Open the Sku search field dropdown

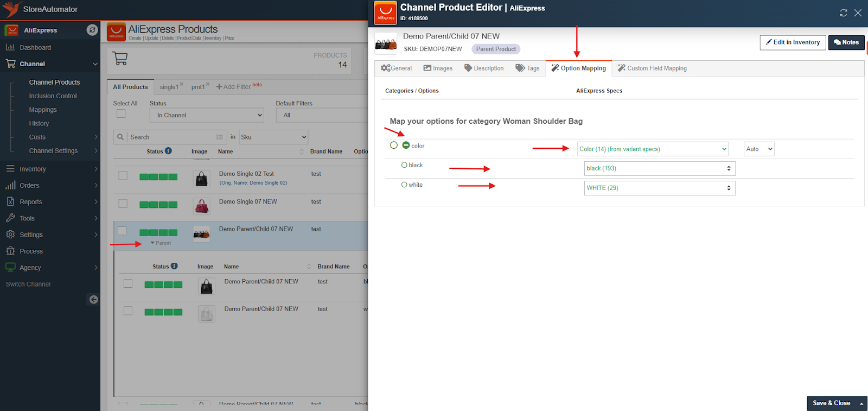pos(273,137)
